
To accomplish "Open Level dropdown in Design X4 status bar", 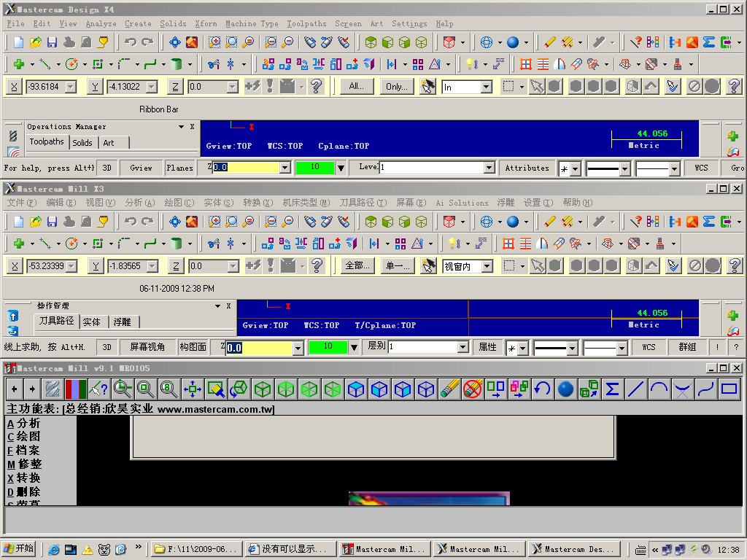I will 489,168.
